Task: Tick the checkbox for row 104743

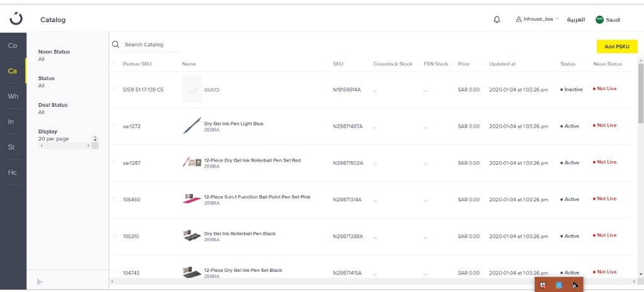Action: point(114,272)
